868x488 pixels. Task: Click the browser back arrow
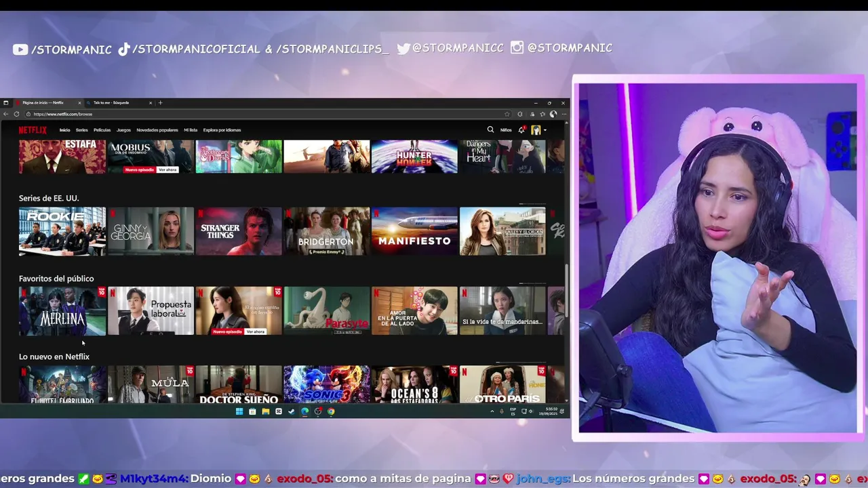(x=5, y=114)
